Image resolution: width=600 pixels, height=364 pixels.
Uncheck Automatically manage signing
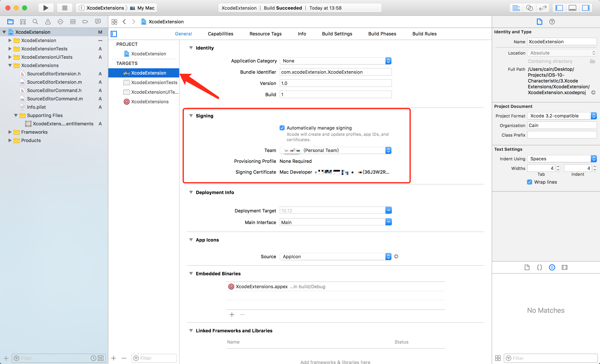click(x=282, y=128)
